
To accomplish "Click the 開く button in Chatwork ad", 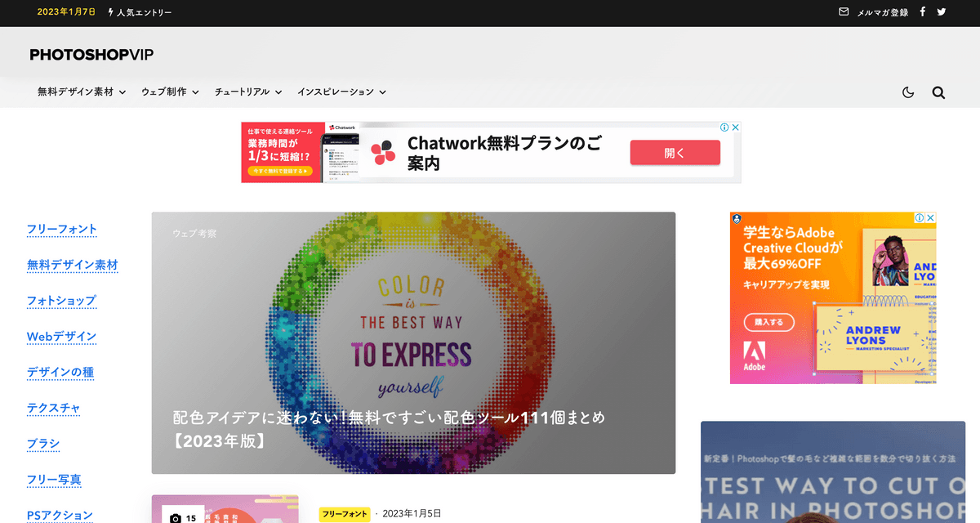I will (675, 152).
